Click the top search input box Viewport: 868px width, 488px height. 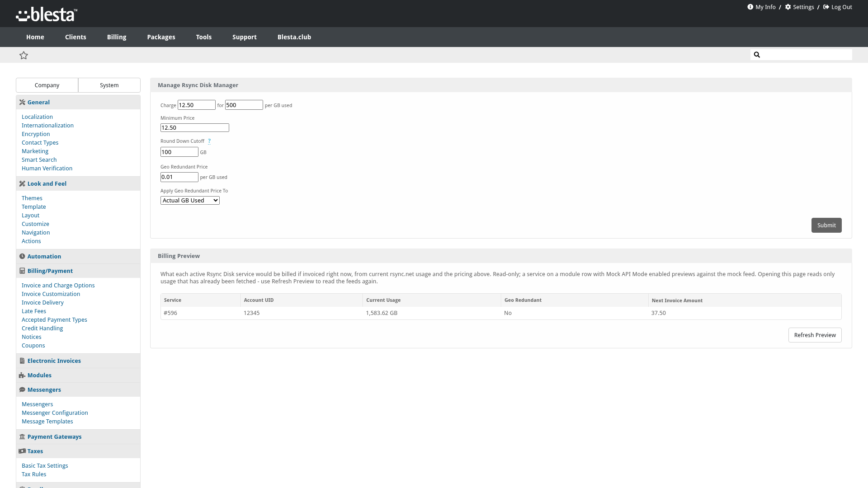click(x=801, y=55)
